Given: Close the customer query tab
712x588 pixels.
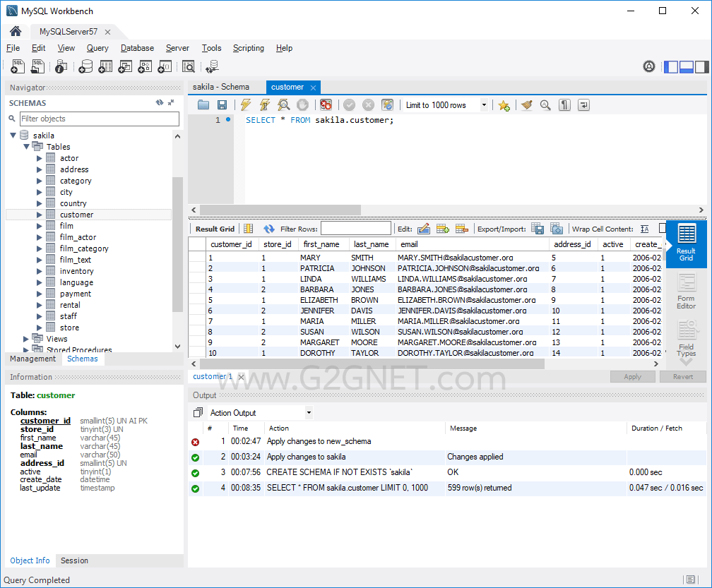Looking at the screenshot, I should [314, 88].
